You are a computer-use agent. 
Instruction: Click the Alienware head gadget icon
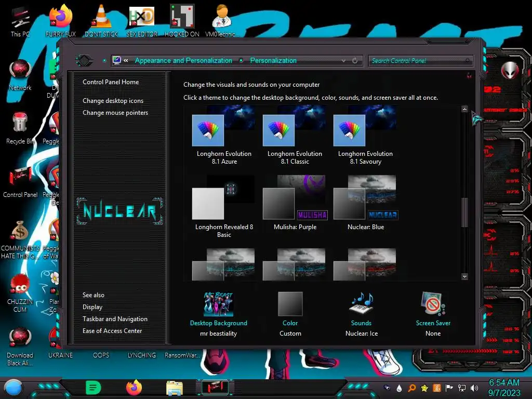510,71
